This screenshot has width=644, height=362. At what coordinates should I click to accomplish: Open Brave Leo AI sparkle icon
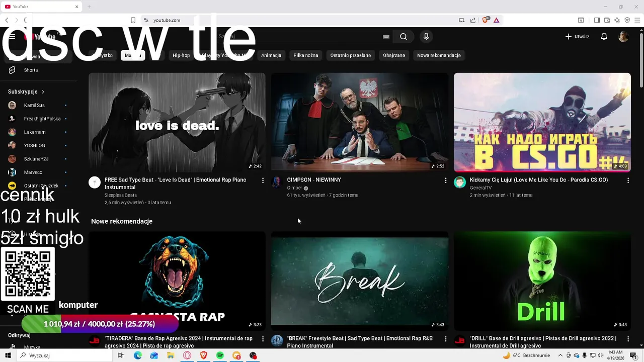pyautogui.click(x=617, y=20)
